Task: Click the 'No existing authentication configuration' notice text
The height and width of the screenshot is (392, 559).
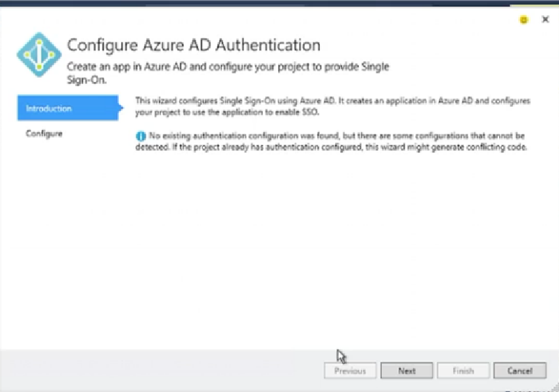Action: (x=335, y=142)
